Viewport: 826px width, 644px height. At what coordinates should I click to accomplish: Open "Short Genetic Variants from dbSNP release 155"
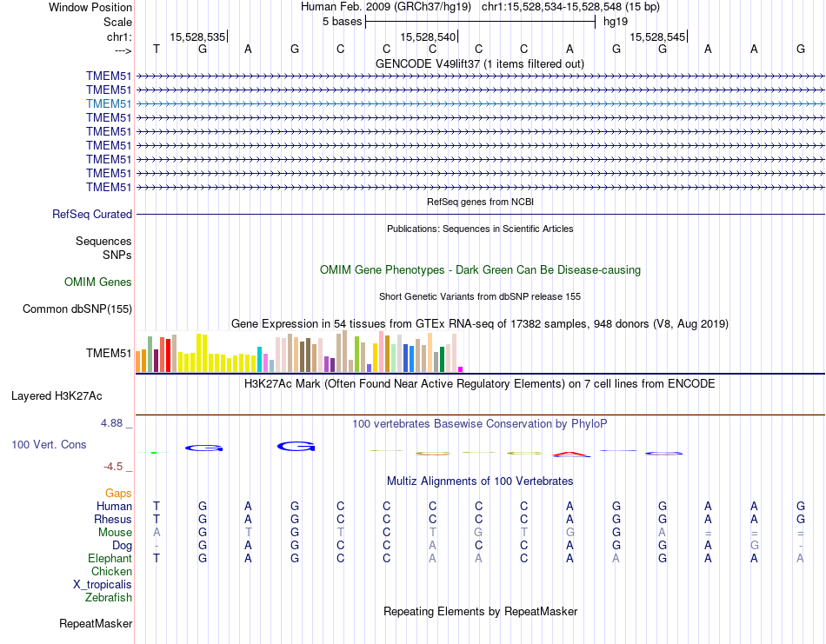(480, 296)
